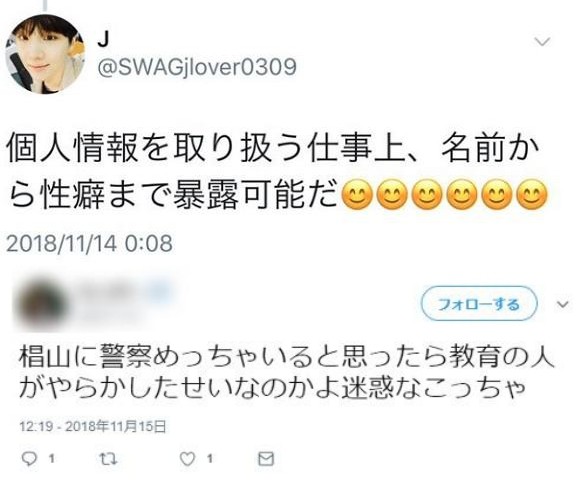587x486 pixels.
Task: Click display name J
Action: [103, 39]
